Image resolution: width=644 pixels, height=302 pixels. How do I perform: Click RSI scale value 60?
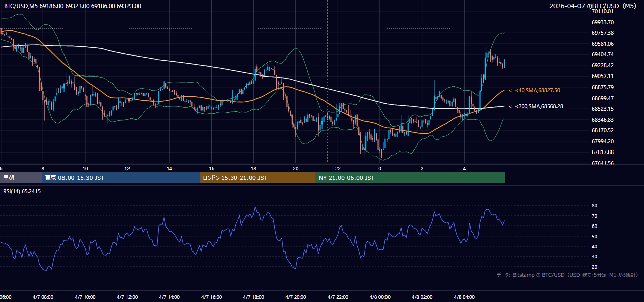point(594,226)
